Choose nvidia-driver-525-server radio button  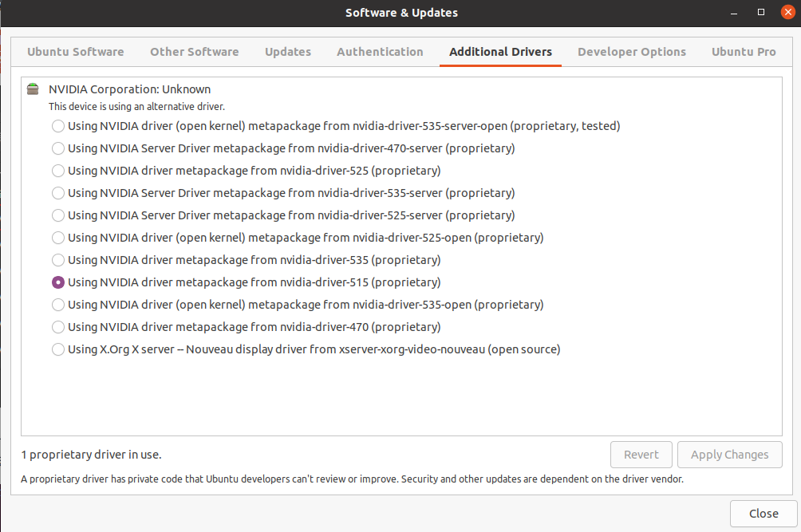58,215
